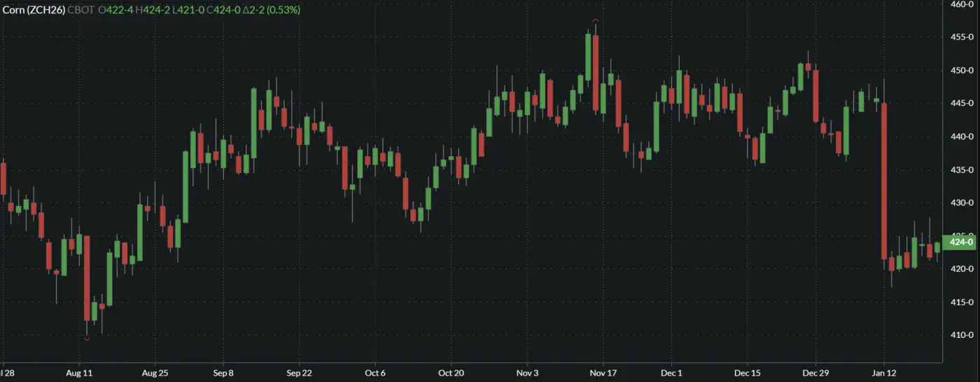This screenshot has height=382, width=980.
Task: Click the Jan 12 date axis label
Action: coord(884,373)
